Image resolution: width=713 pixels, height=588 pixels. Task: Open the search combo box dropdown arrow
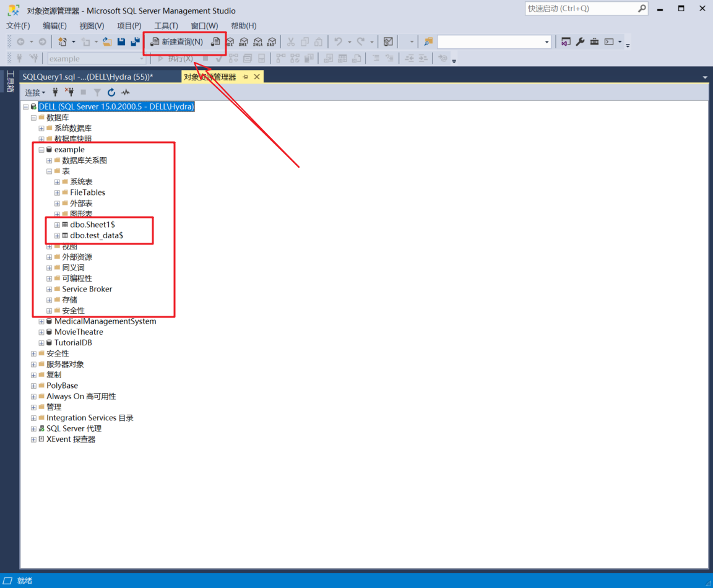tap(547, 42)
